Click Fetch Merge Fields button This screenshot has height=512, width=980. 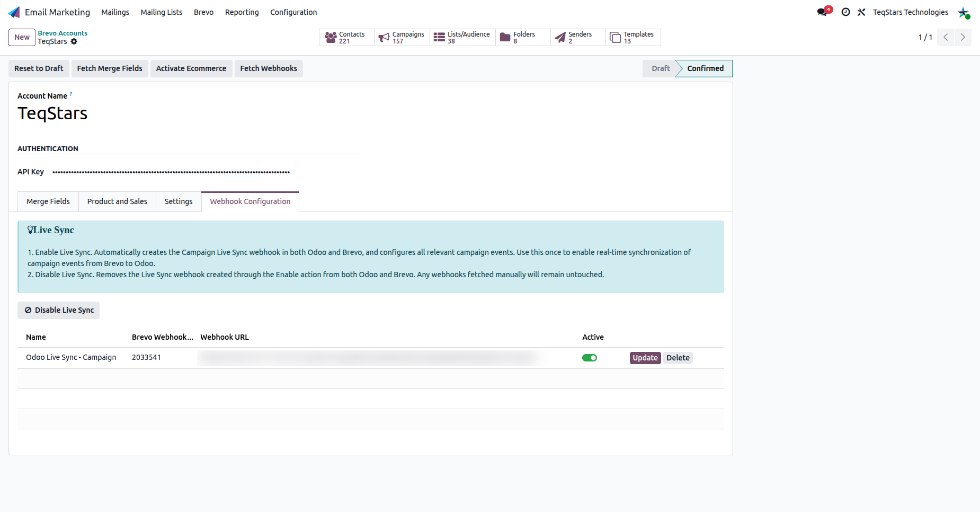110,68
